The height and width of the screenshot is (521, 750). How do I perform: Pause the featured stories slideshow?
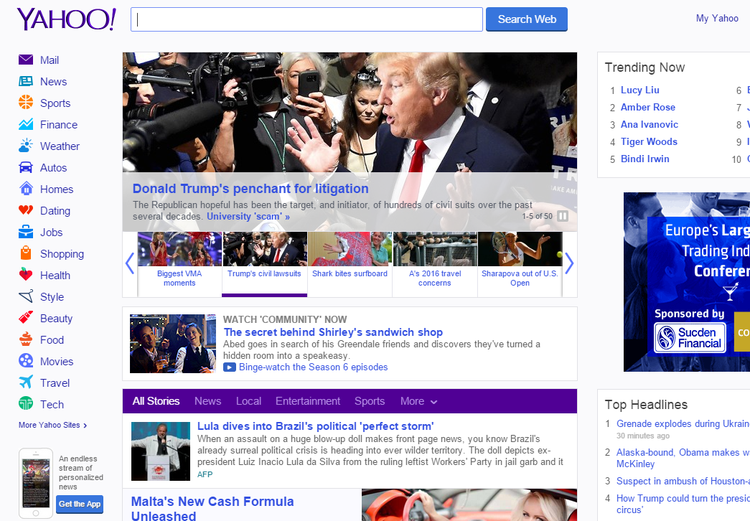(x=563, y=216)
